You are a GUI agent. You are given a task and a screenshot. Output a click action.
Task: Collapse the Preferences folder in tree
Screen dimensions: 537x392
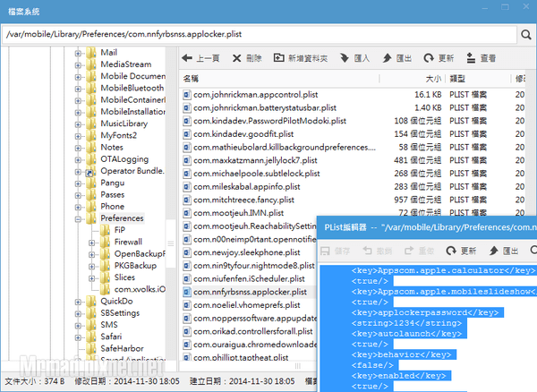[78, 217]
